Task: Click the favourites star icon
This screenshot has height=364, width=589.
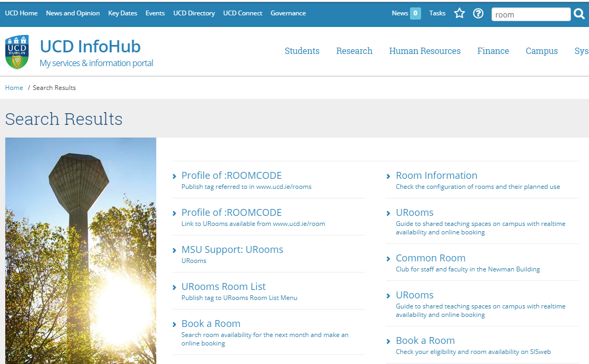Action: 459,14
